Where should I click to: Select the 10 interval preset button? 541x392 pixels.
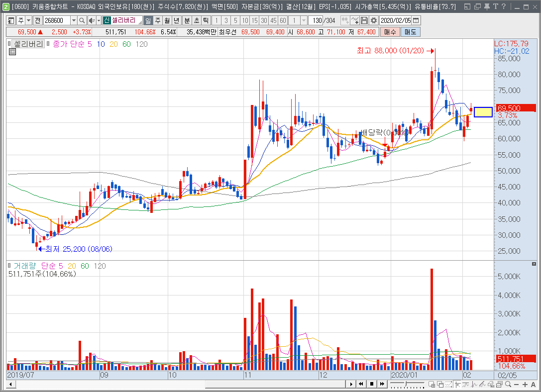click(245, 21)
